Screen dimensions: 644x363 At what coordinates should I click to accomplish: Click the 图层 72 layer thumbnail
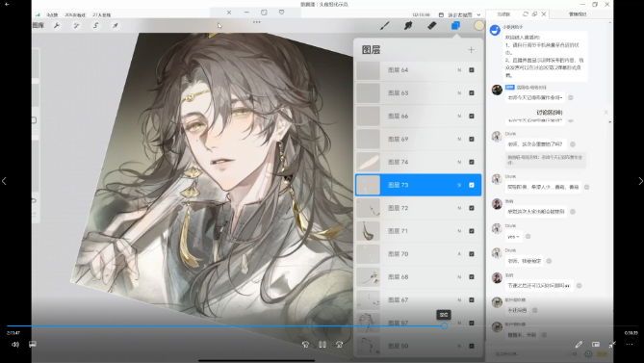point(368,208)
